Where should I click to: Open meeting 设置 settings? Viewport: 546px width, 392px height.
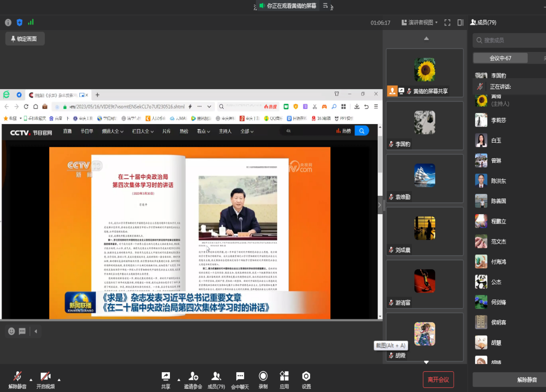click(x=306, y=376)
